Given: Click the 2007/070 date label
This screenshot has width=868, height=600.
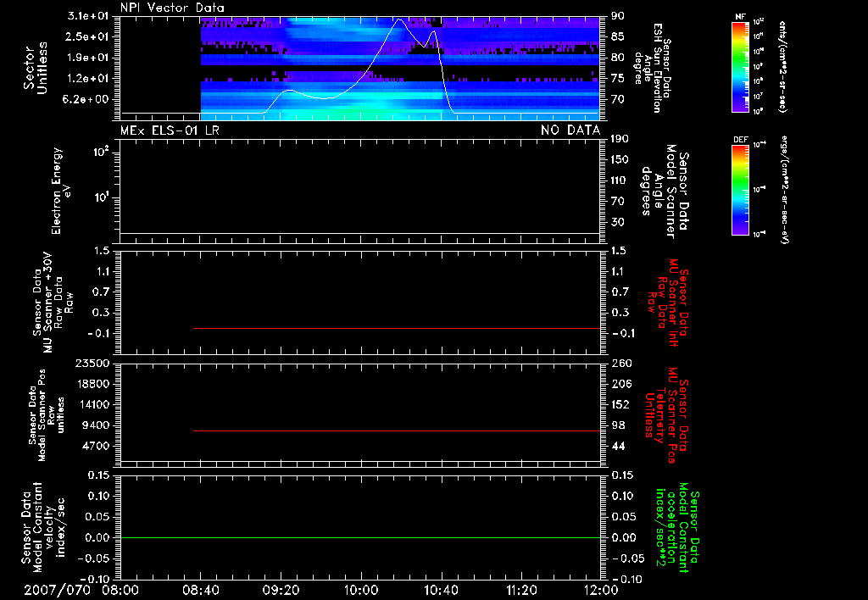Looking at the screenshot, I should pos(57,591).
